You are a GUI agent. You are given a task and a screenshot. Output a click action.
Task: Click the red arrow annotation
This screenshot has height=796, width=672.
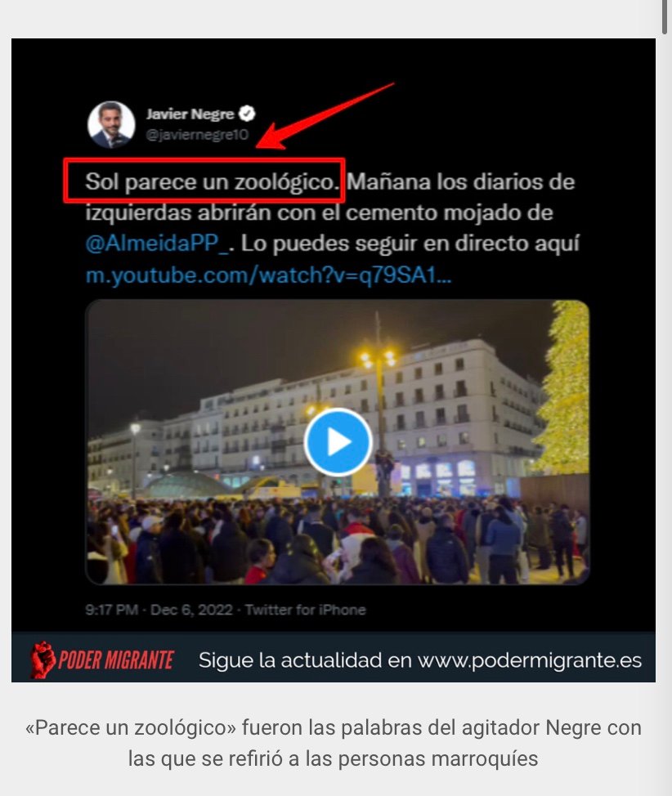click(325, 116)
